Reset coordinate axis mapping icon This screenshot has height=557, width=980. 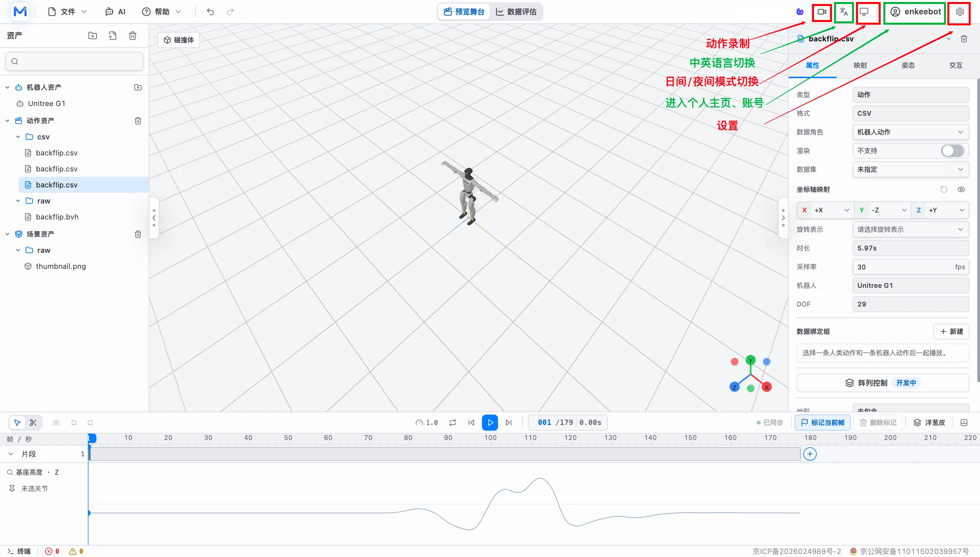coord(944,189)
